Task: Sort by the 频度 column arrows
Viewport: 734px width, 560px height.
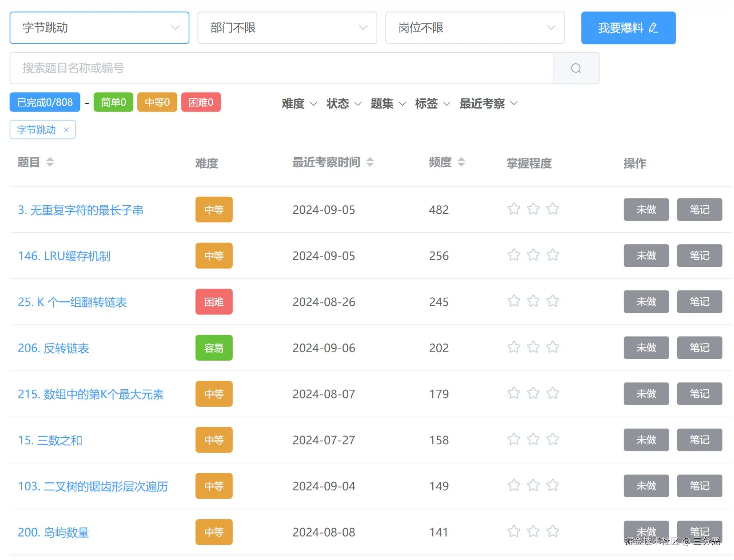Action: click(461, 162)
